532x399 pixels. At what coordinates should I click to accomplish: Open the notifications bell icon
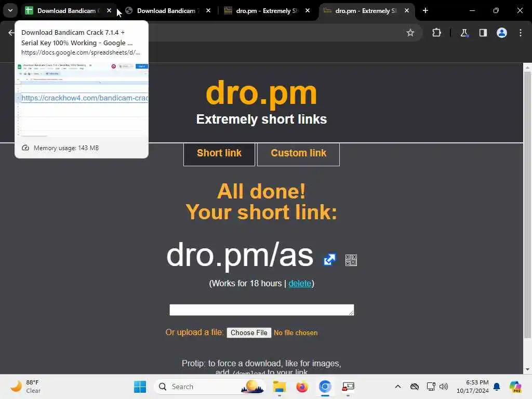pyautogui.click(x=497, y=387)
